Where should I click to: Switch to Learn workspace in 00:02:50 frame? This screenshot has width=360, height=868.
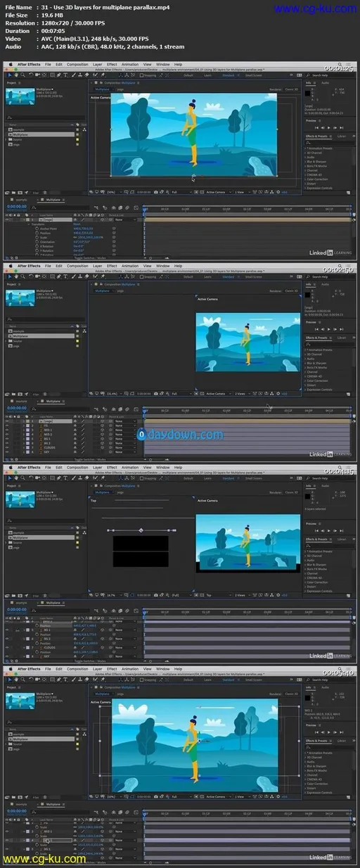(x=207, y=276)
